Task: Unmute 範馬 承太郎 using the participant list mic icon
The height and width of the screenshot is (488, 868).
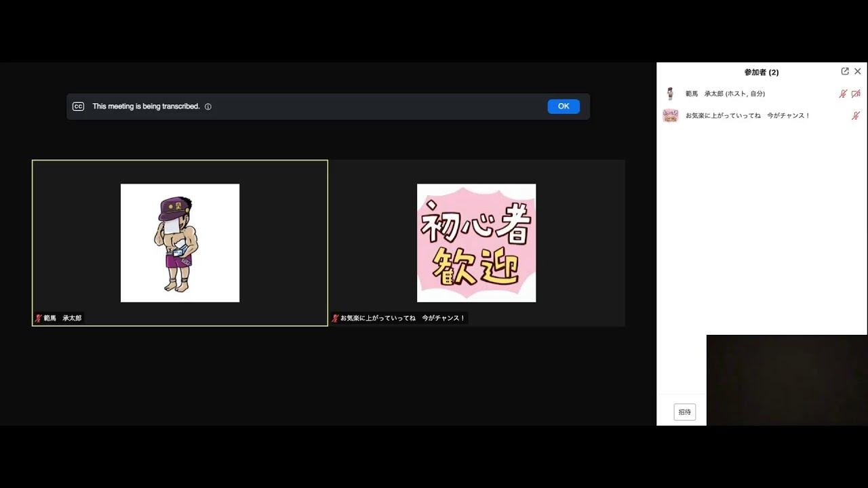Action: [842, 94]
